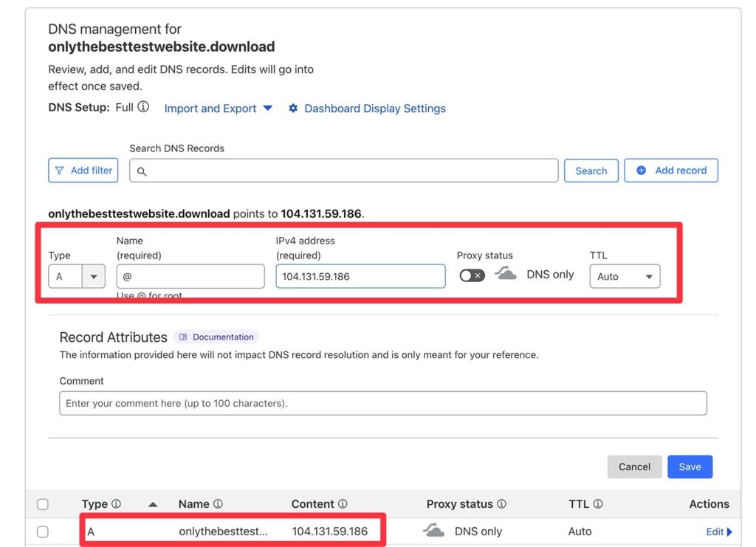This screenshot has width=756, height=547.
Task: Click the Add record button
Action: [671, 171]
